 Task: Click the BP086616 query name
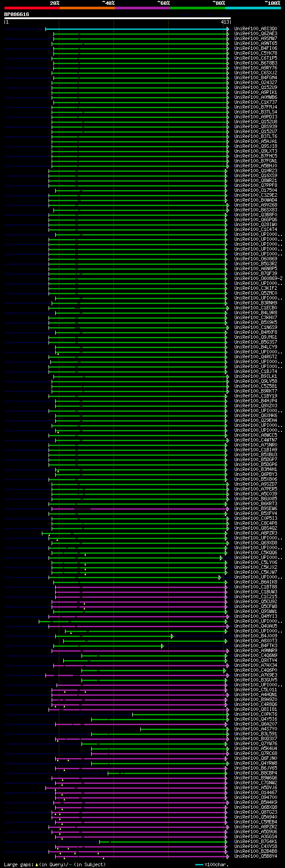(17, 14)
